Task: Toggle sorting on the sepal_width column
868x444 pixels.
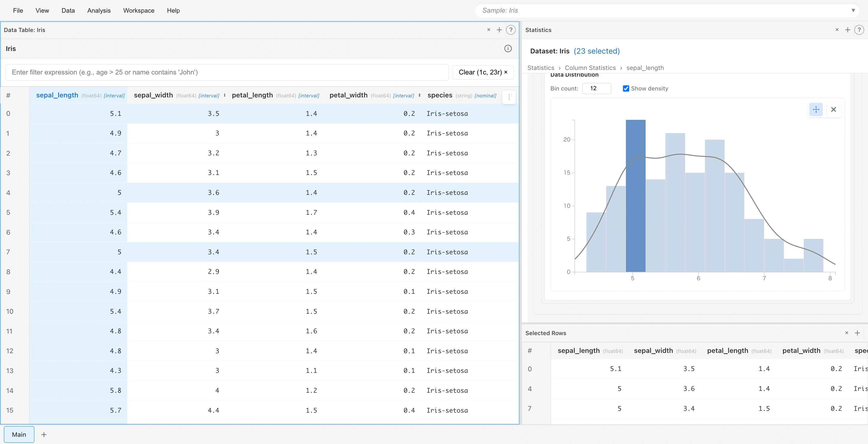Action: 224,95
